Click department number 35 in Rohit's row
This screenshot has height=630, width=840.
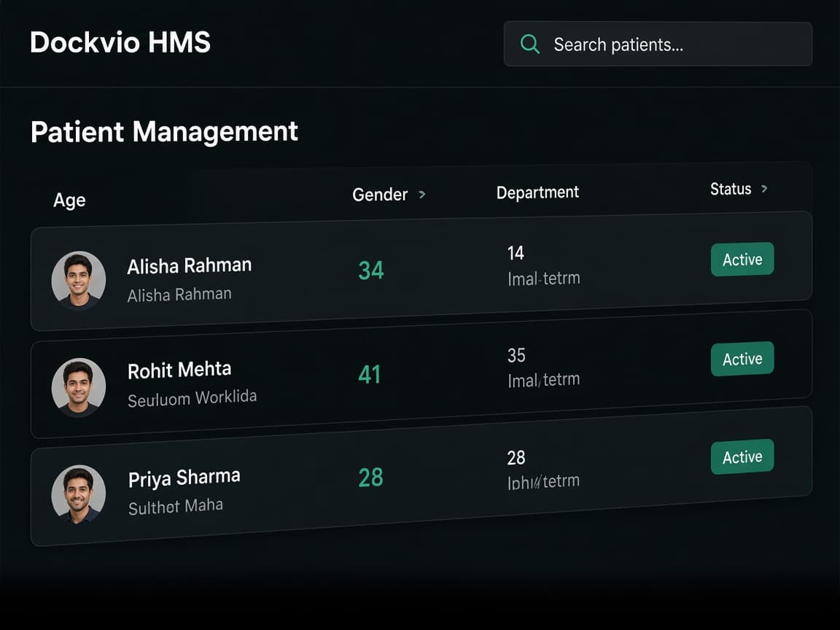[516, 355]
